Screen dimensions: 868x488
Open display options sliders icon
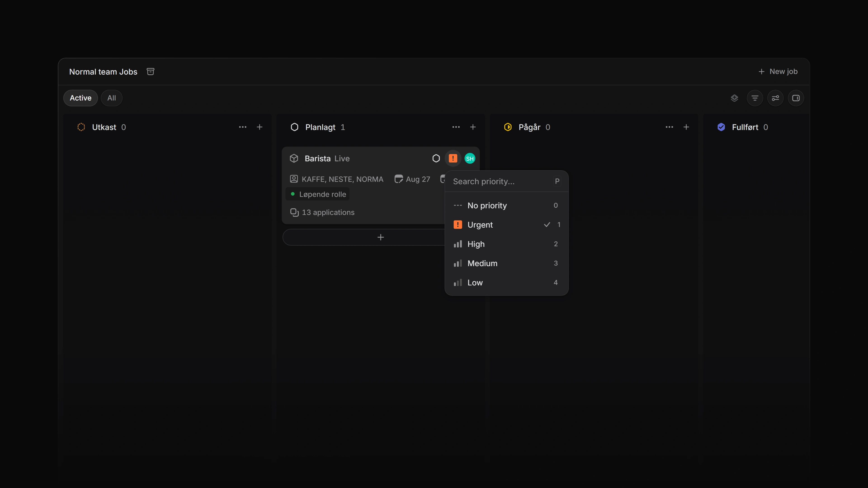coord(775,98)
